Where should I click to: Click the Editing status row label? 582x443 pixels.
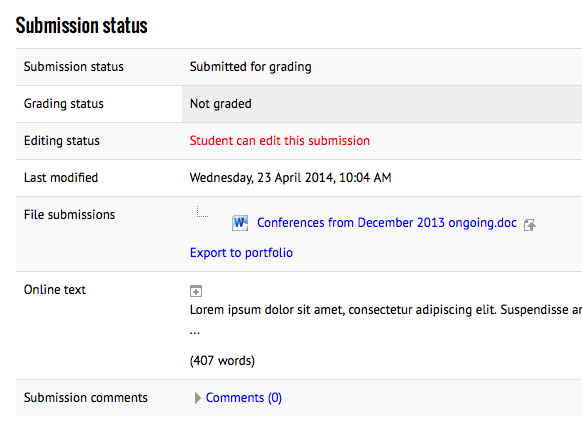pos(62,141)
